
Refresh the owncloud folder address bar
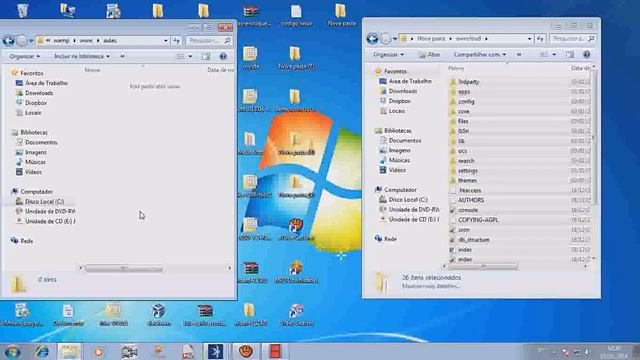[540, 39]
